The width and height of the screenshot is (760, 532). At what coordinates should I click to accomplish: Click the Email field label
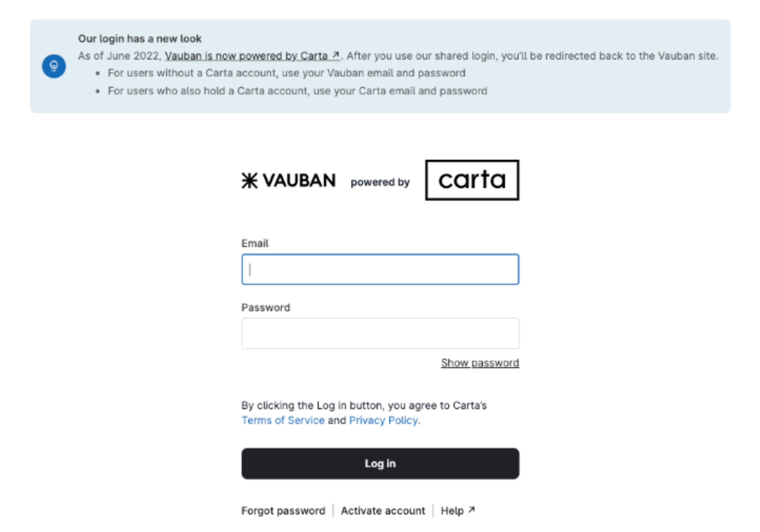(x=255, y=243)
